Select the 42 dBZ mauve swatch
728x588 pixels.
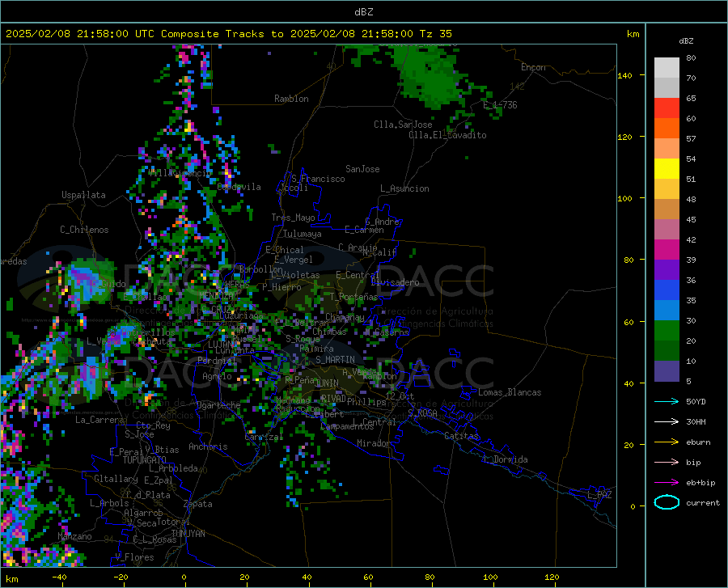coord(667,230)
